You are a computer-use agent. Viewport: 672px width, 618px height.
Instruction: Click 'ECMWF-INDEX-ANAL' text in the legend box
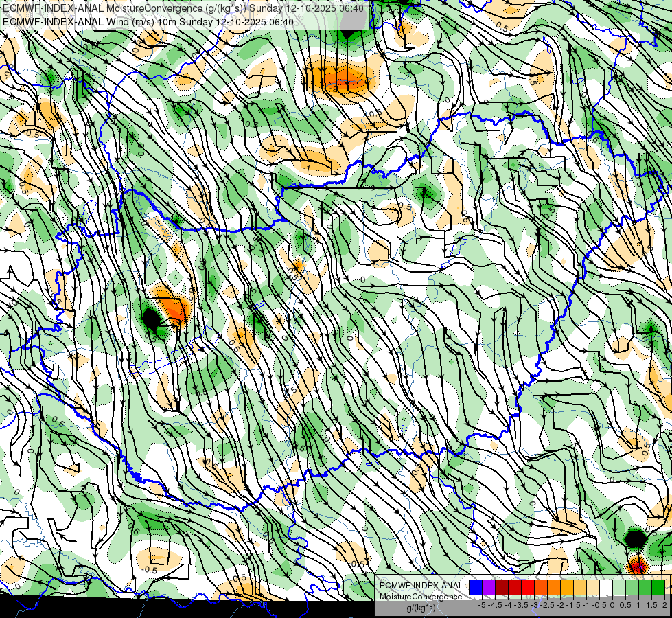tap(421, 586)
